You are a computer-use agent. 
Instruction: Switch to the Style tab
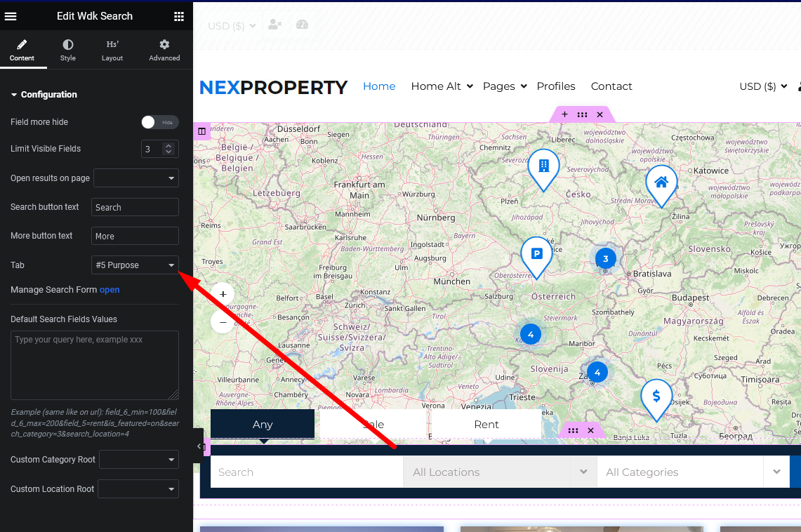pos(67,49)
